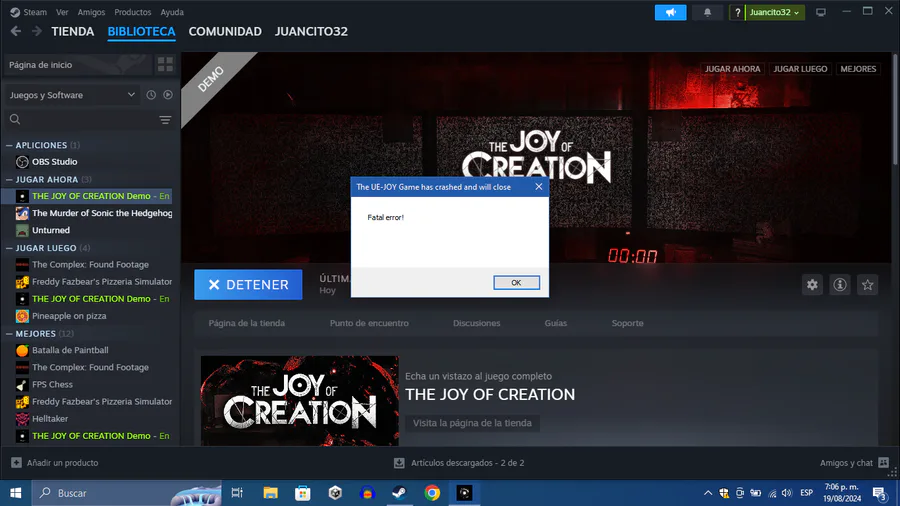Viewport: 900px width, 506px height.
Task: Collapse the APLICIONES category
Action: click(x=9, y=145)
